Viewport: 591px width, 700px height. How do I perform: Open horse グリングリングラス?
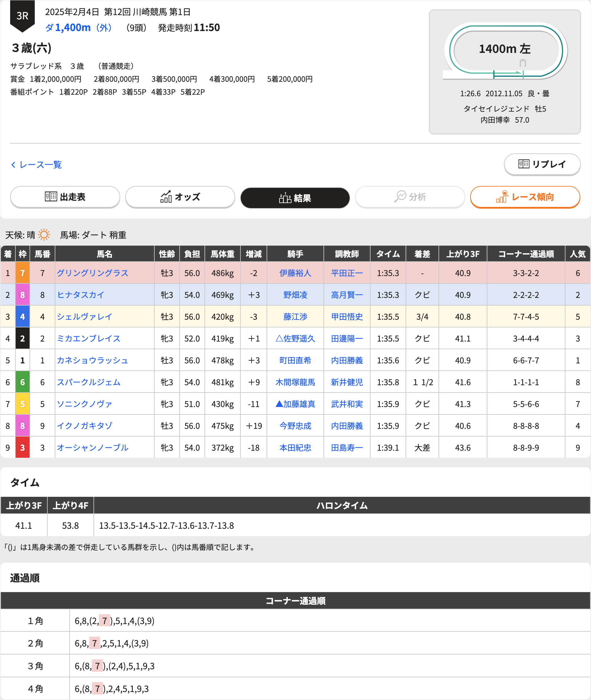click(x=93, y=273)
